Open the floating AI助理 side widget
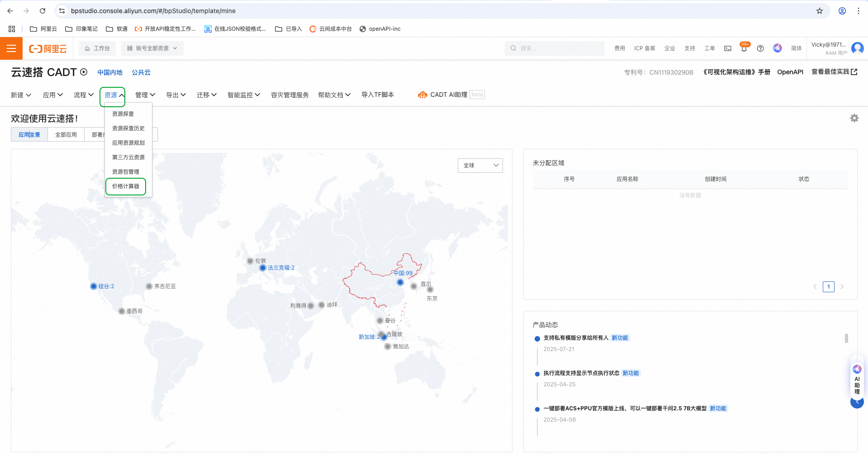Image resolution: width=868 pixels, height=456 pixels. pyautogui.click(x=857, y=380)
